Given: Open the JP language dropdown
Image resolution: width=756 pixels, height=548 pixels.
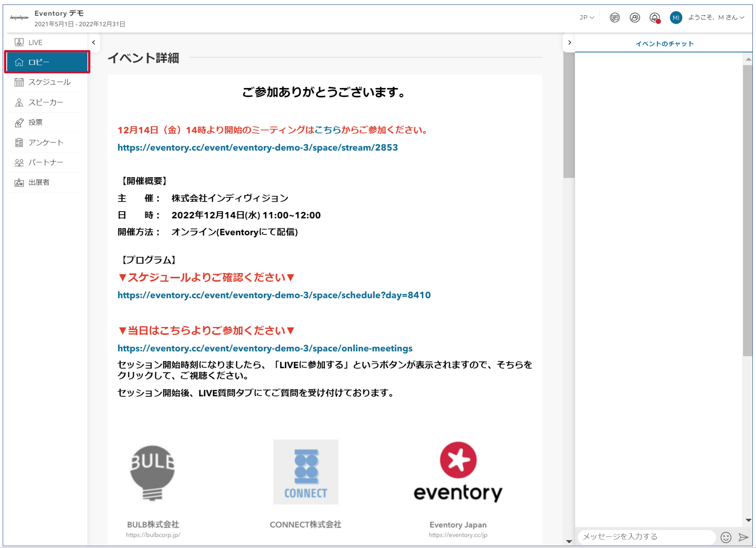Looking at the screenshot, I should 586,18.
